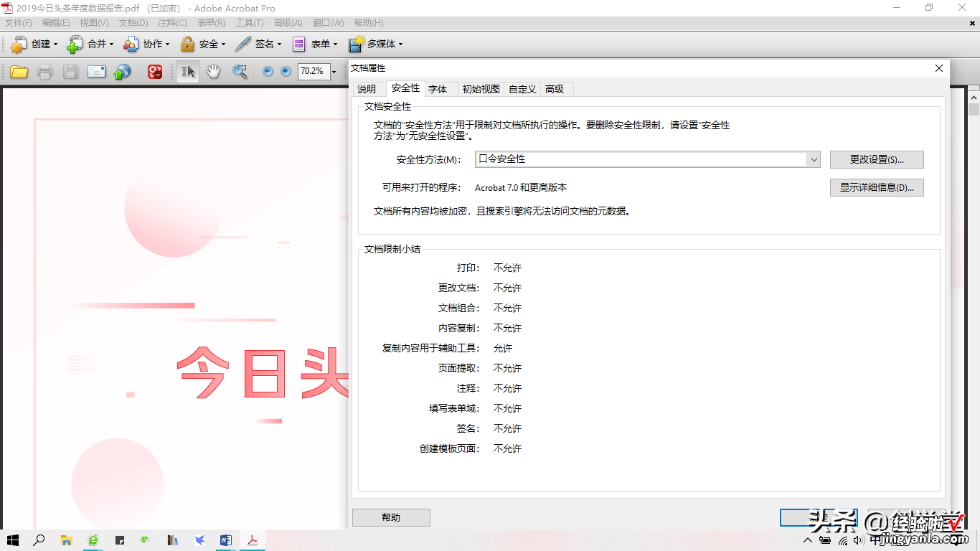Click the 显示详细信息(D)... button
The height and width of the screenshot is (551, 980).
click(x=877, y=187)
